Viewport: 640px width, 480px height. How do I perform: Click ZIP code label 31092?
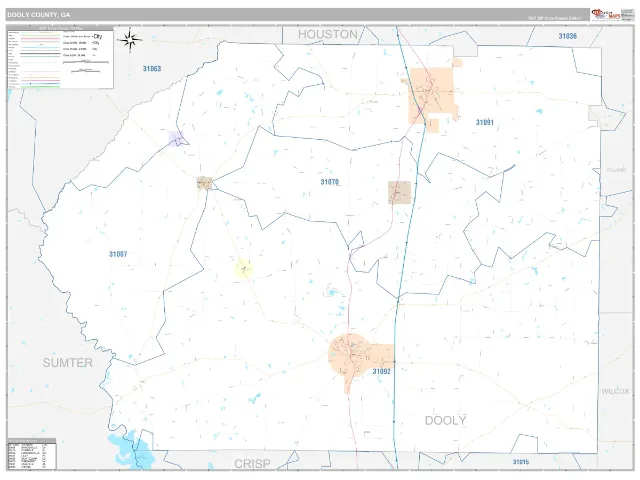[x=382, y=371]
